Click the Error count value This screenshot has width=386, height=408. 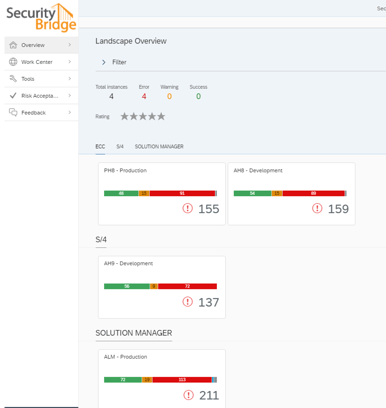tap(144, 96)
